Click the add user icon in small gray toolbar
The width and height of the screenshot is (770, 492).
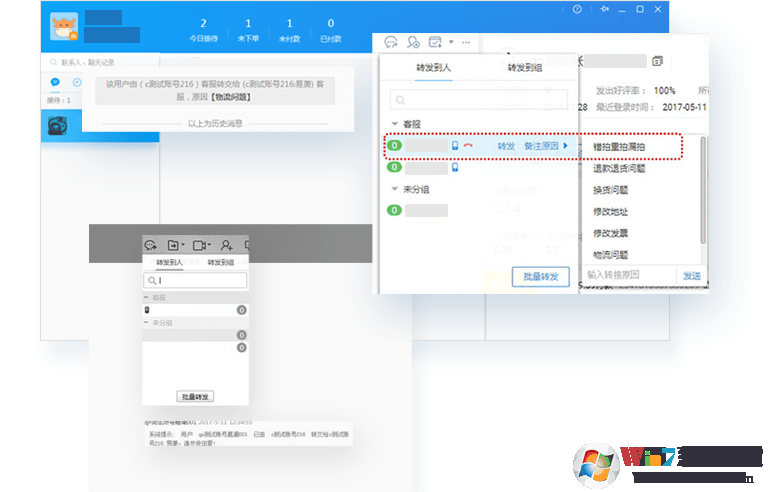click(226, 245)
